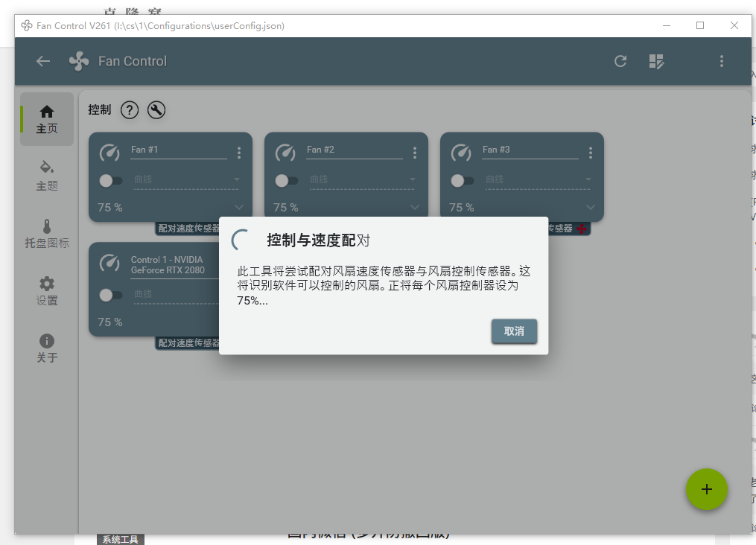Open the Fan #1 card options menu
The height and width of the screenshot is (545, 756).
tap(238, 151)
